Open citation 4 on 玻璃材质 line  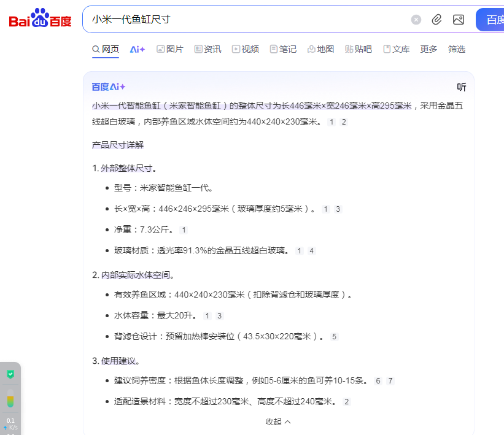pyautogui.click(x=311, y=251)
